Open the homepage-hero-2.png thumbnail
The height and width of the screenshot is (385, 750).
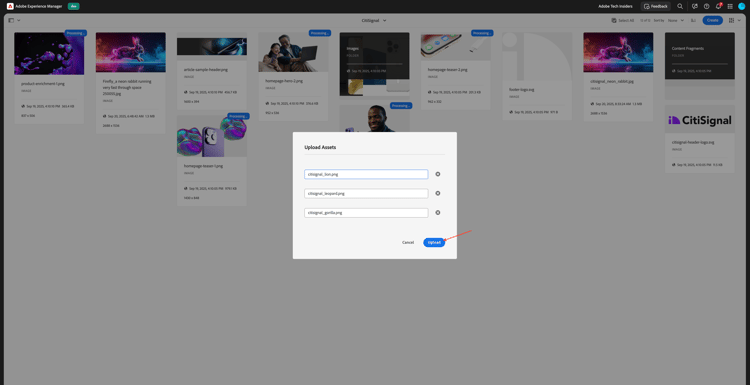pyautogui.click(x=293, y=52)
